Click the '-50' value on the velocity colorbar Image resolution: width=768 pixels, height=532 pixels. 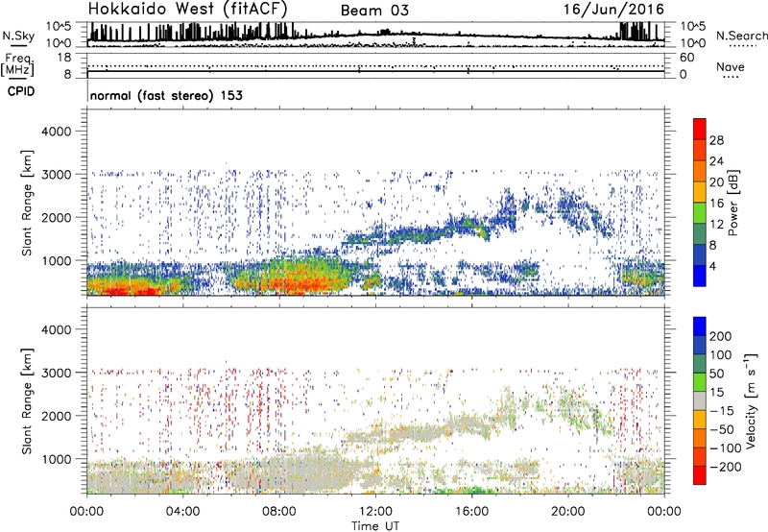coord(722,429)
